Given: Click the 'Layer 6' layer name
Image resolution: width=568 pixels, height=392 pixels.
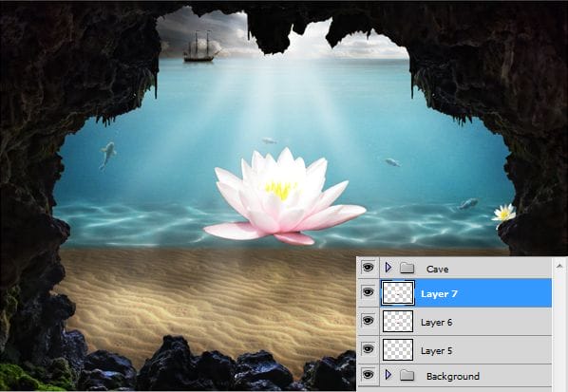Looking at the screenshot, I should (437, 322).
